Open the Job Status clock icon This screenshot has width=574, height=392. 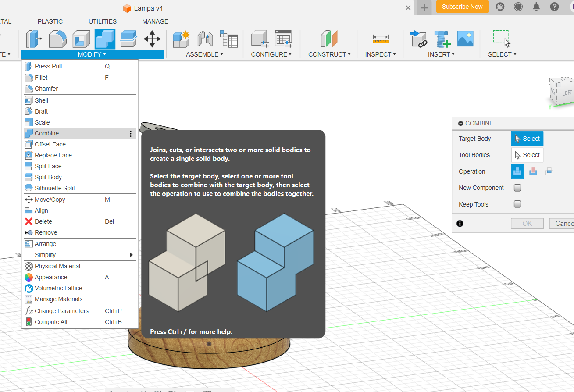(x=518, y=7)
